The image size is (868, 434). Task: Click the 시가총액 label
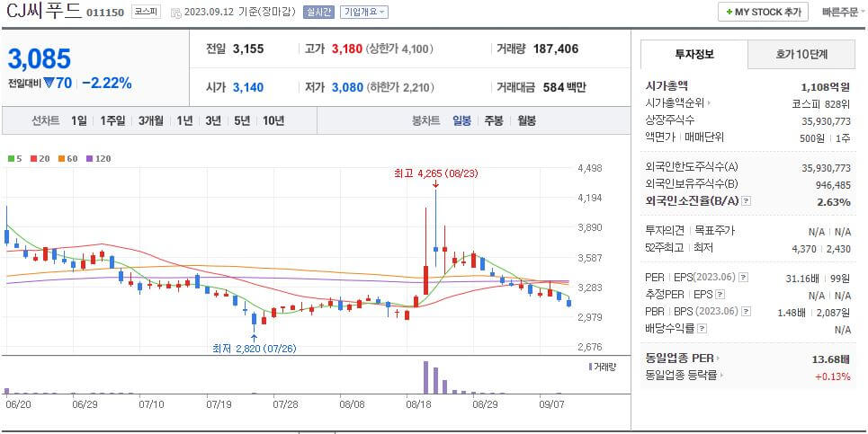(667, 85)
